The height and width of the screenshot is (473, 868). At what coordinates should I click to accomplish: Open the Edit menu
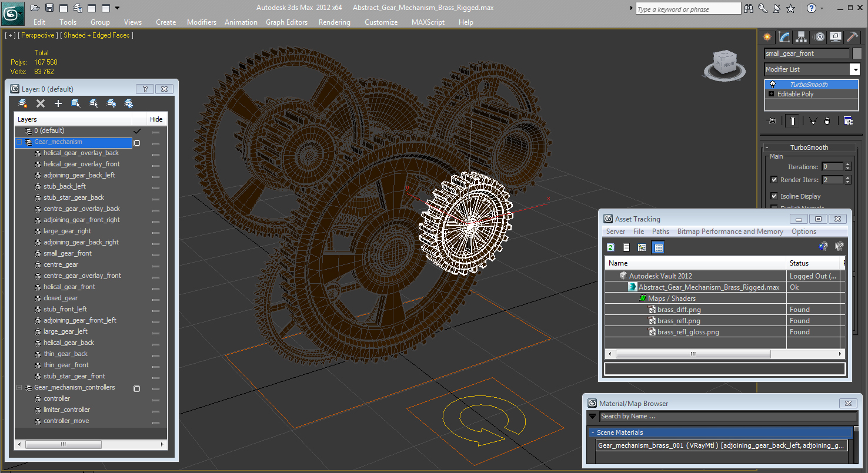pyautogui.click(x=39, y=22)
